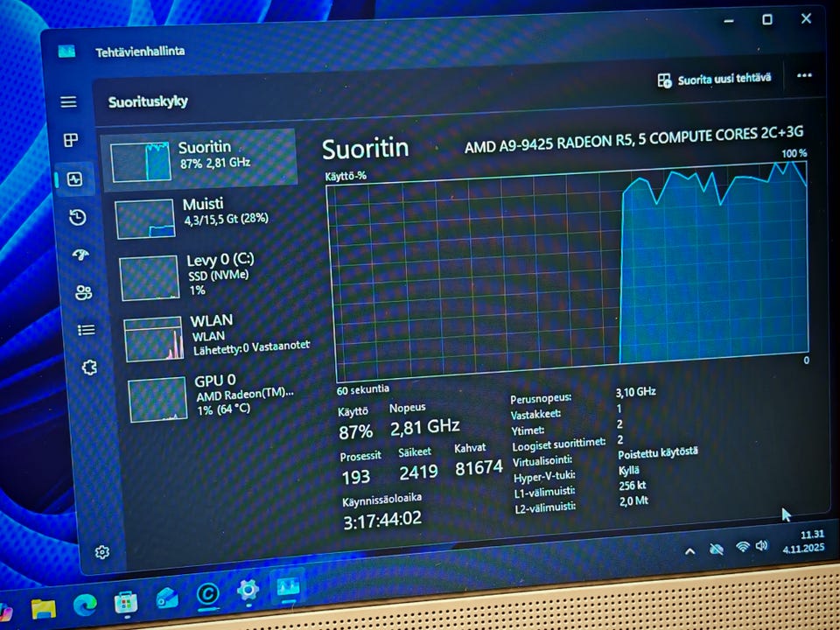Open the App history sidebar icon
The image size is (840, 630).
[78, 217]
